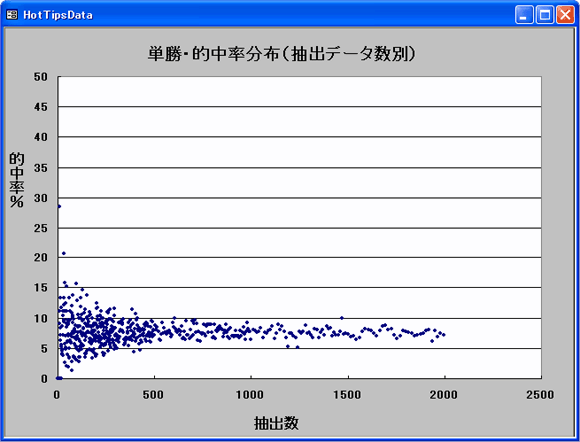This screenshot has width=580, height=442.
Task: Click the data point near 20 percent
Action: click(x=64, y=253)
